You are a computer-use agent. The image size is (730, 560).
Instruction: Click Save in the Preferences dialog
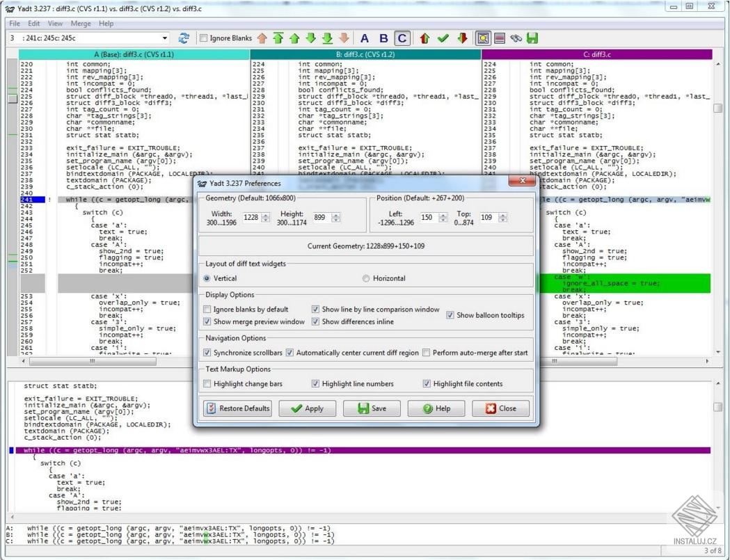(x=372, y=408)
